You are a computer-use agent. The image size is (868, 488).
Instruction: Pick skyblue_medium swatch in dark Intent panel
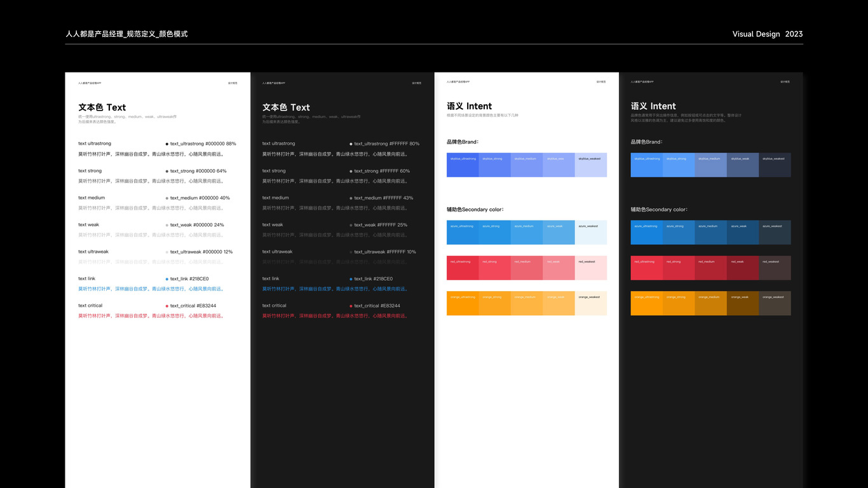711,165
